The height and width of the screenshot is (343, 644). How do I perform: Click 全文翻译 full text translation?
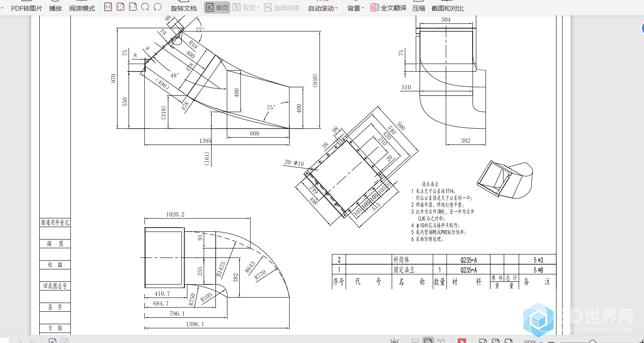[x=388, y=8]
